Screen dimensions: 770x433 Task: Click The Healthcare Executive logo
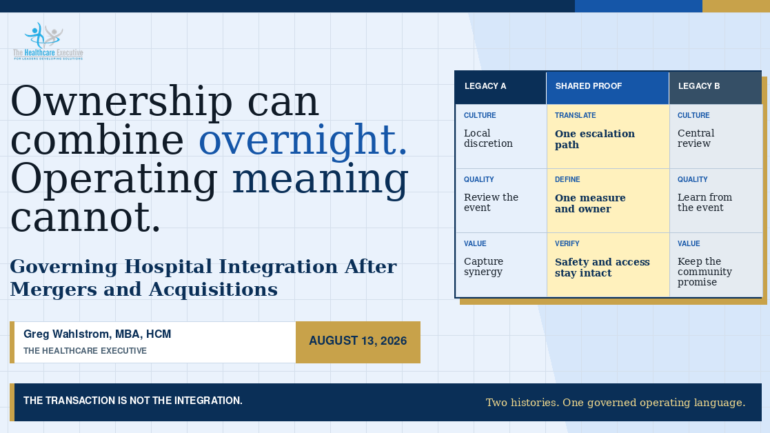[48, 41]
